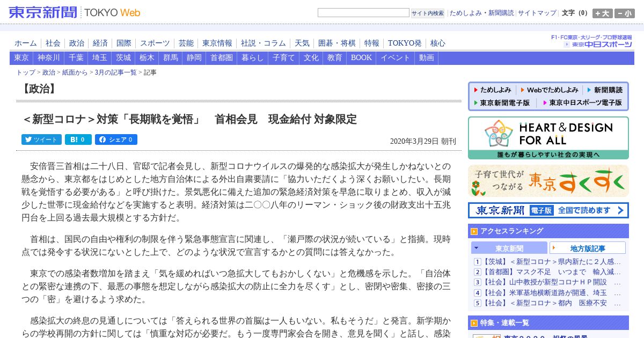Switch ranking to 地方版記事 tab

(588, 248)
